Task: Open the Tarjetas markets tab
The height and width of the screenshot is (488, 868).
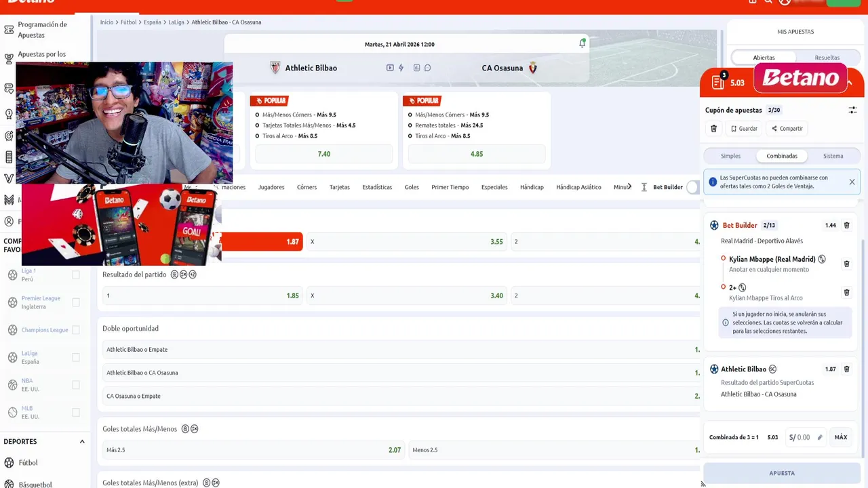Action: point(340,187)
